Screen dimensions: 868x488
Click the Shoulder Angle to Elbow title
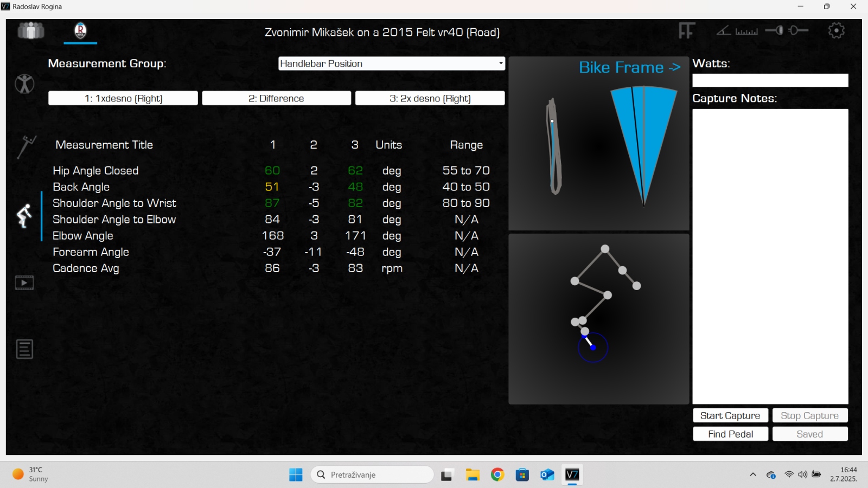pyautogui.click(x=114, y=220)
